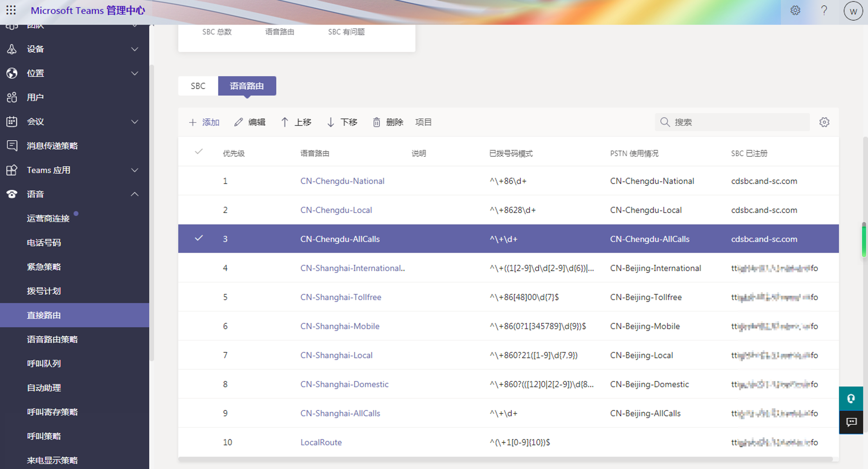Toggle the select-all checkmark in the table header
868x469 pixels.
click(x=199, y=152)
